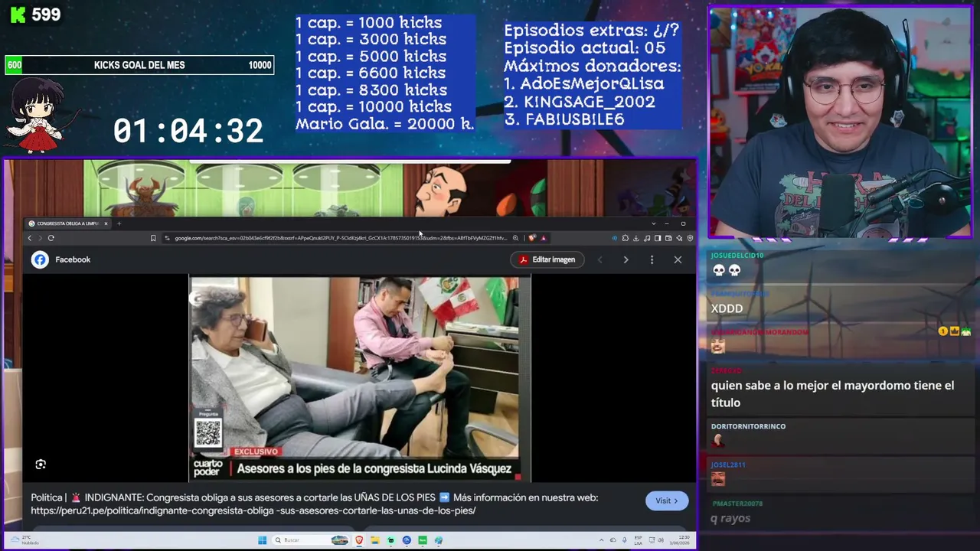The height and width of the screenshot is (551, 980).
Task: Click the google.com address bar URL
Action: pyautogui.click(x=341, y=238)
